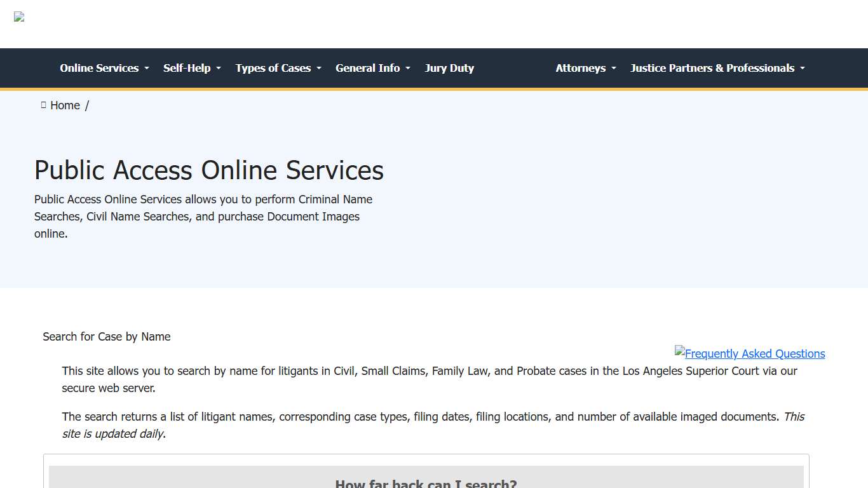Click the caret arrow beside General Info
The width and height of the screenshot is (868, 488).
408,69
